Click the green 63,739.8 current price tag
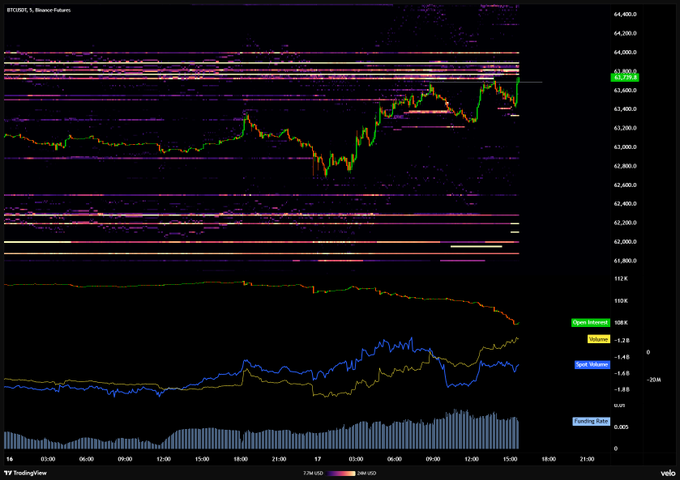680x480 pixels. [x=624, y=77]
